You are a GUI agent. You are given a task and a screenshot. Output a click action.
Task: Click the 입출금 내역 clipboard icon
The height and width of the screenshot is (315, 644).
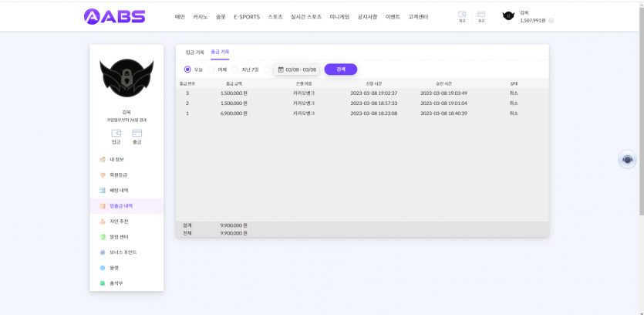(103, 206)
